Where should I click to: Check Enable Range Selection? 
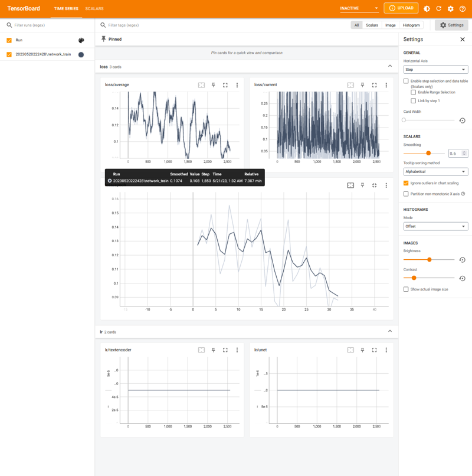pos(413,92)
